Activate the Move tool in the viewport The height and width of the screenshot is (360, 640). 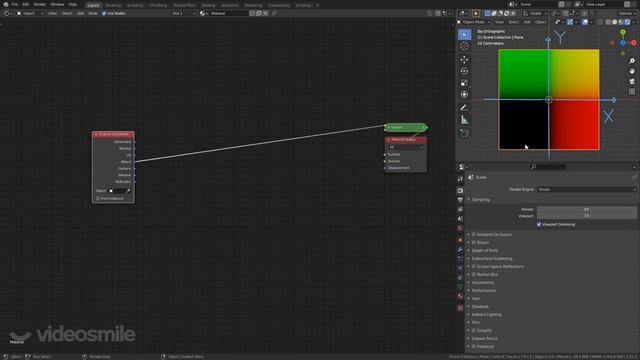(x=464, y=60)
